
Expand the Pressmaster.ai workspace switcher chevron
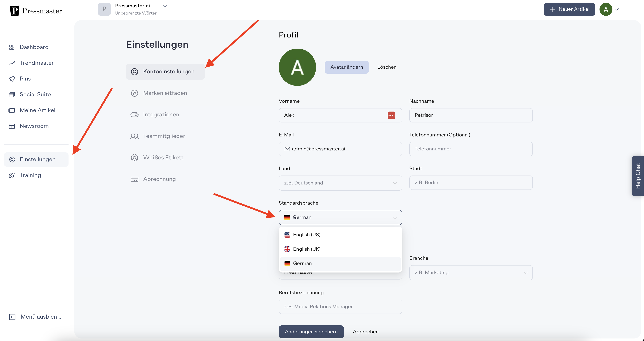[165, 6]
